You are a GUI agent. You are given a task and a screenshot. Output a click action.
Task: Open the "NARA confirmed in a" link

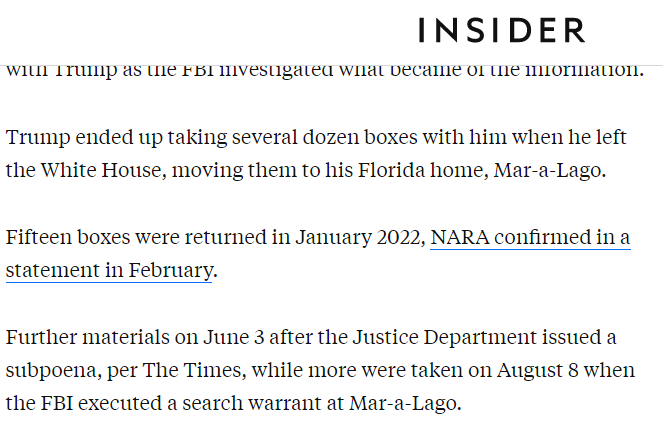530,238
